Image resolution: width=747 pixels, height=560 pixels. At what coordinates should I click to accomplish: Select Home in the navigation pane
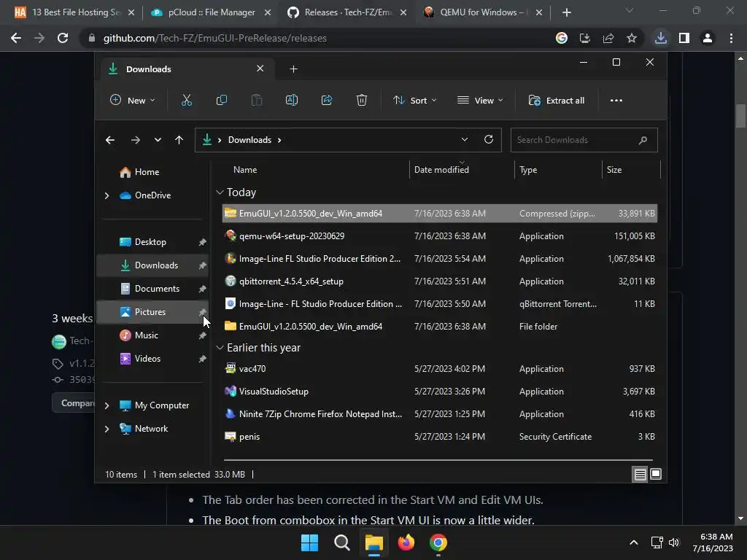[147, 172]
